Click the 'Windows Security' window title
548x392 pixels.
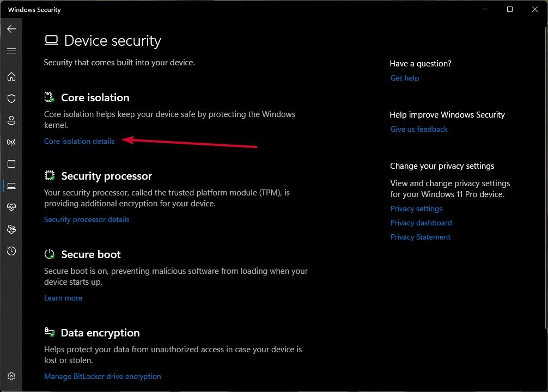[34, 10]
